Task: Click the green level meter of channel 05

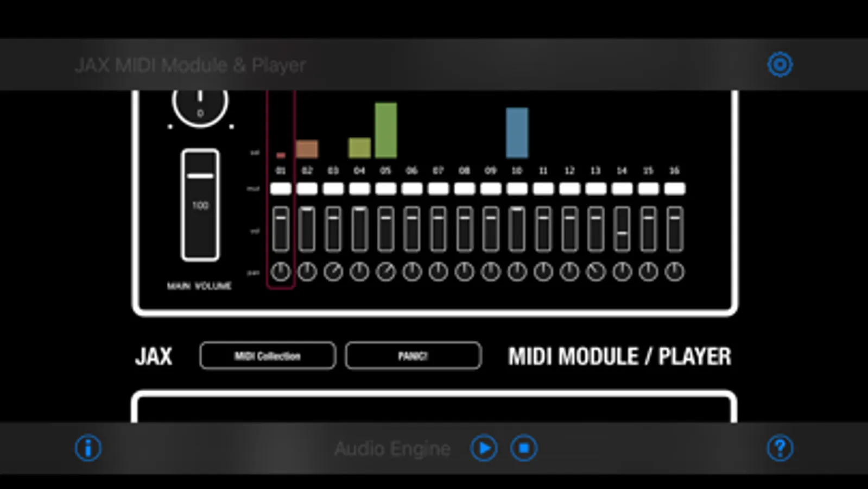Action: pyautogui.click(x=386, y=130)
